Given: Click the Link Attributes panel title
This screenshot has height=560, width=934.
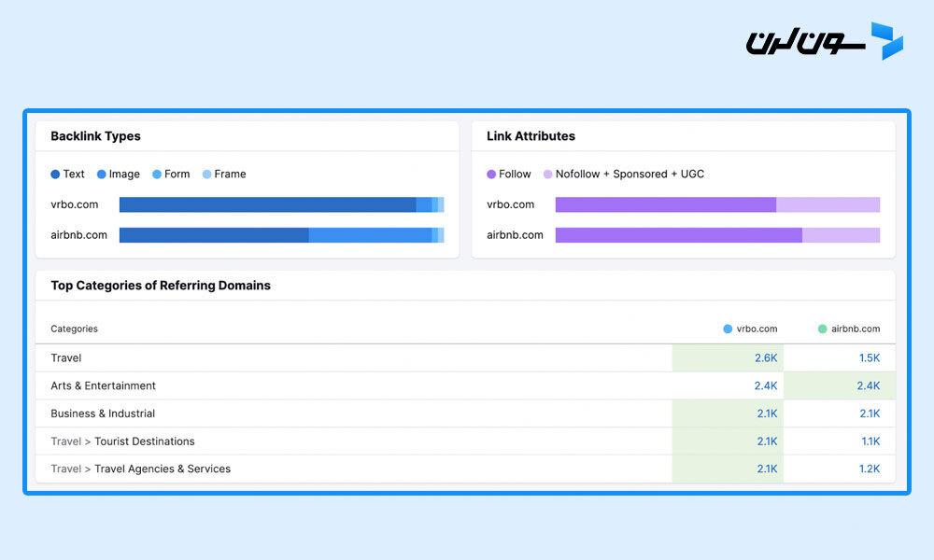Looking at the screenshot, I should coord(531,136).
